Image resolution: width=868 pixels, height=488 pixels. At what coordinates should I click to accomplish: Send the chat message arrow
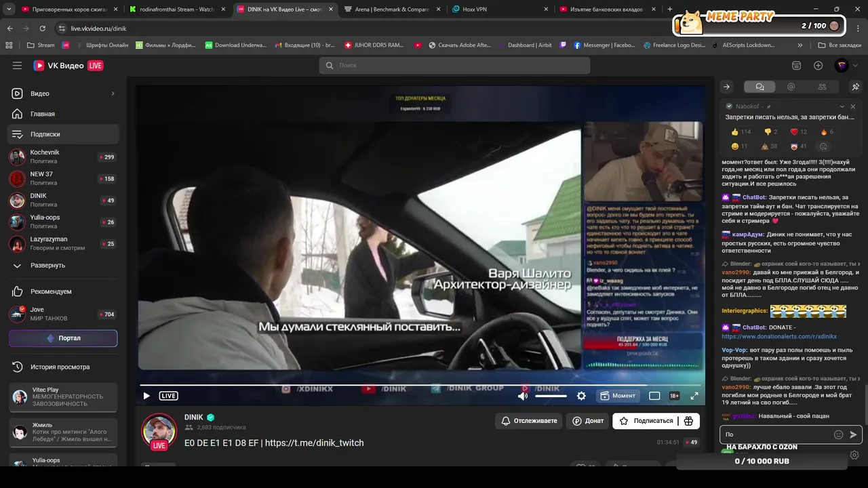(853, 434)
